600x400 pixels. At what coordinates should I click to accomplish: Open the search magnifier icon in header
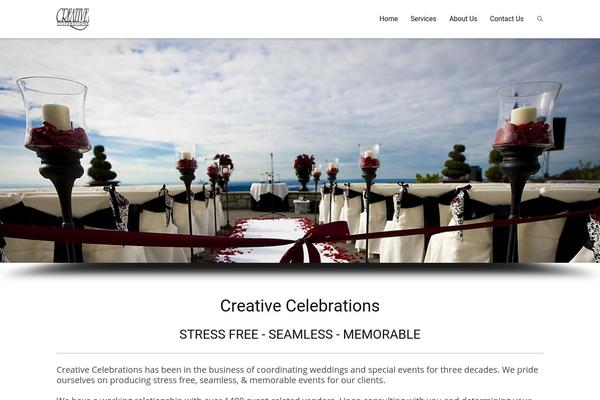[540, 19]
